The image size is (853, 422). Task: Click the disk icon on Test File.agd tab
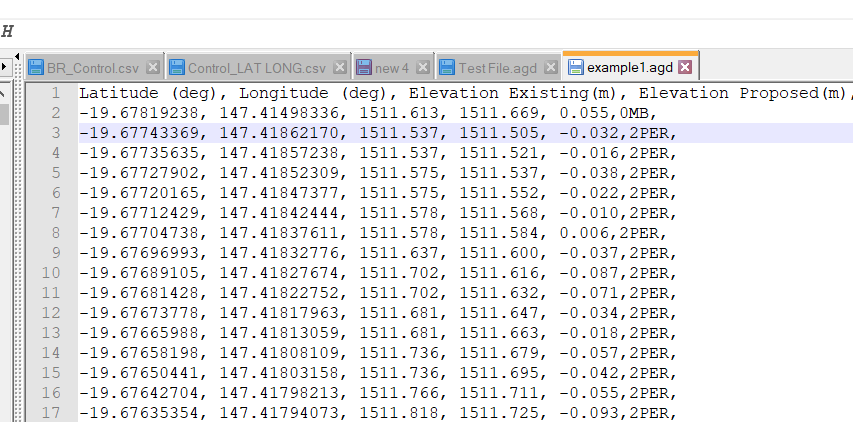coord(447,68)
